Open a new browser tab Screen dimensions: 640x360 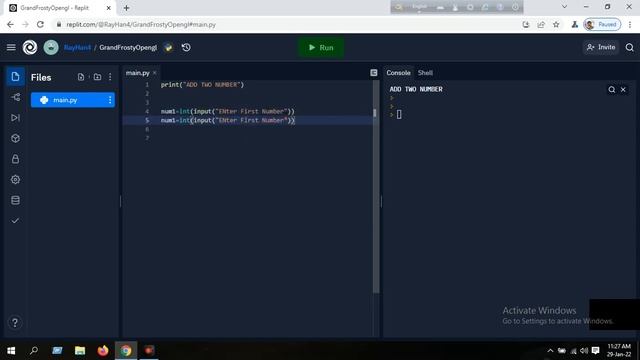127,8
